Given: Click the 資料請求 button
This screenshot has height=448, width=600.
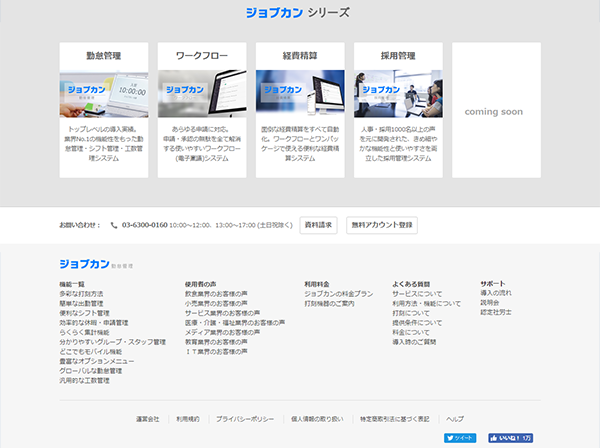Looking at the screenshot, I should 318,225.
